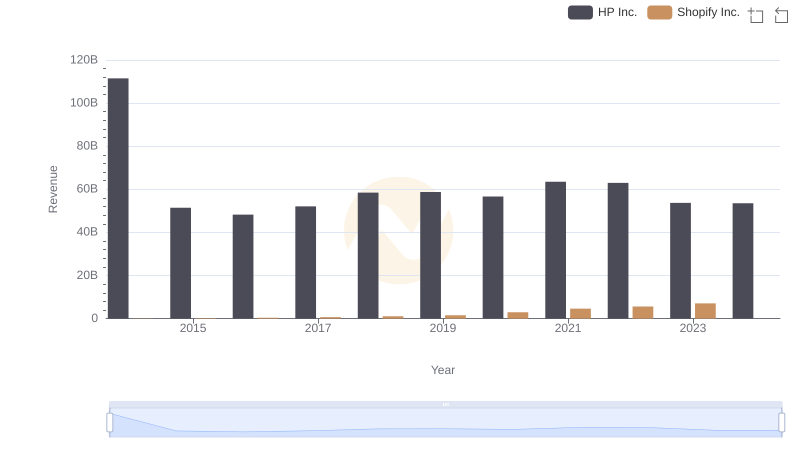Click left handle of zoom slider
The width and height of the screenshot is (800, 461).
pos(110,423)
